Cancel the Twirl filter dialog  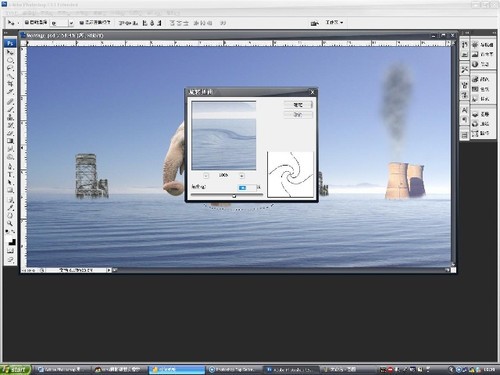[298, 114]
